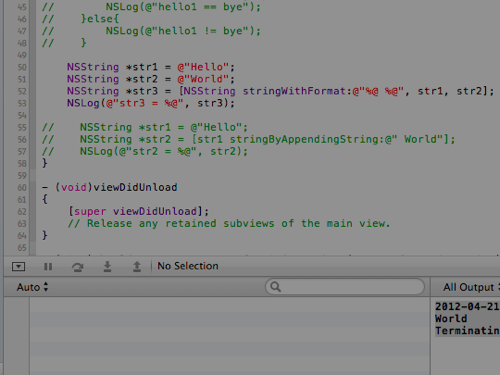This screenshot has height=375, width=500.
Task: Focus the variables search field
Action: click(x=345, y=287)
